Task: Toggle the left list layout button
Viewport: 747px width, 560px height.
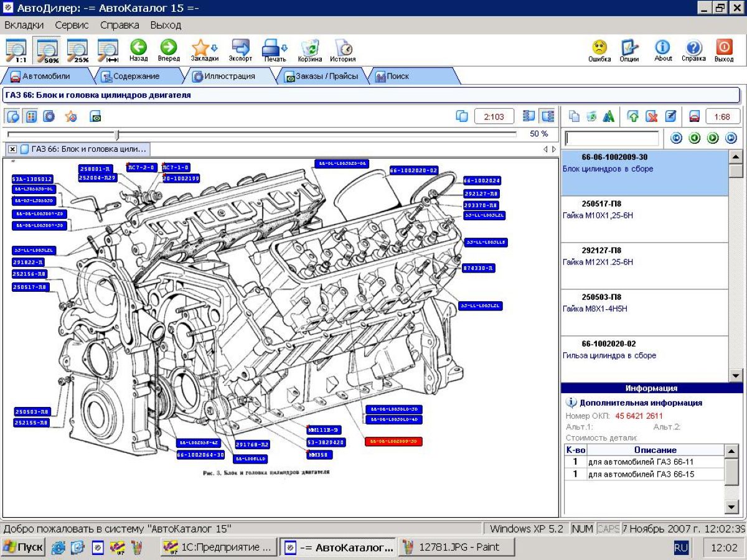Action: coord(530,116)
